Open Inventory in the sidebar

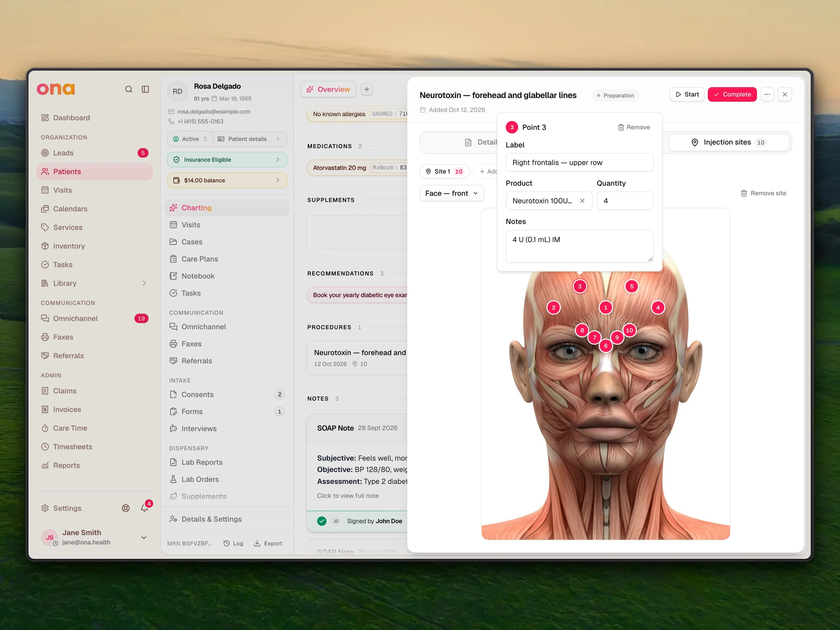[x=95, y=246]
